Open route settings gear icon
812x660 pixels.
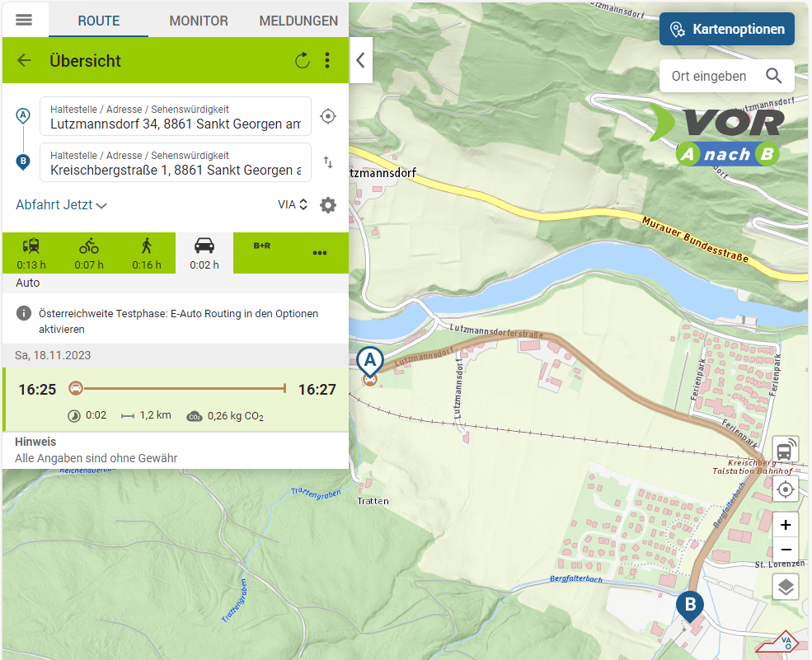328,205
